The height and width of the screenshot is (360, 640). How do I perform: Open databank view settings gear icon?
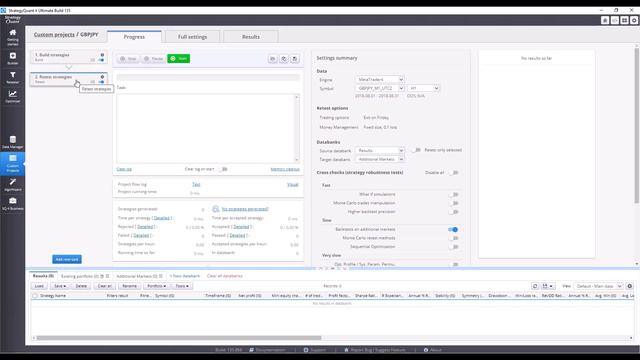[x=629, y=286]
